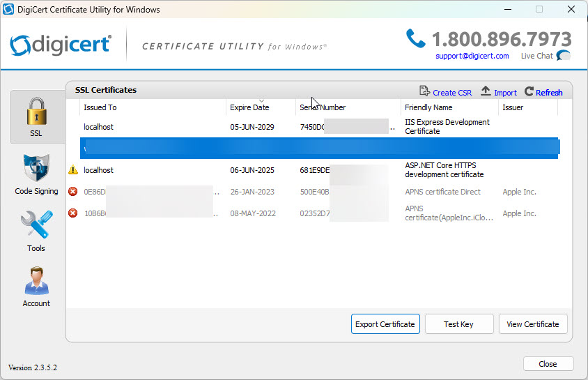Screen dimensions: 588x380
Task: Click the DigiCert app icon in title bar
Action: click(x=8, y=9)
